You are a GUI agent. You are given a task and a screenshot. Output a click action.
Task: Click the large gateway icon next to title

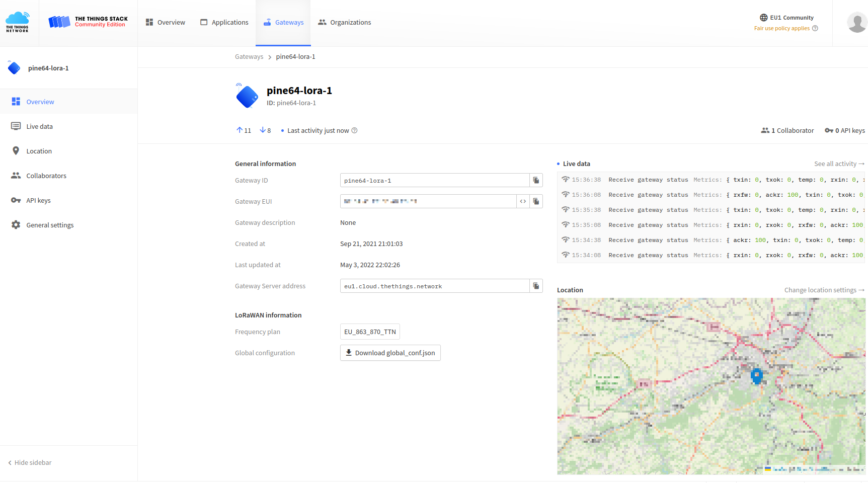[247, 96]
